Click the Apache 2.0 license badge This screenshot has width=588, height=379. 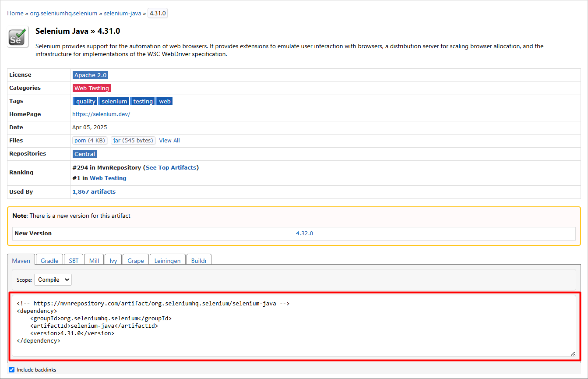pos(90,75)
